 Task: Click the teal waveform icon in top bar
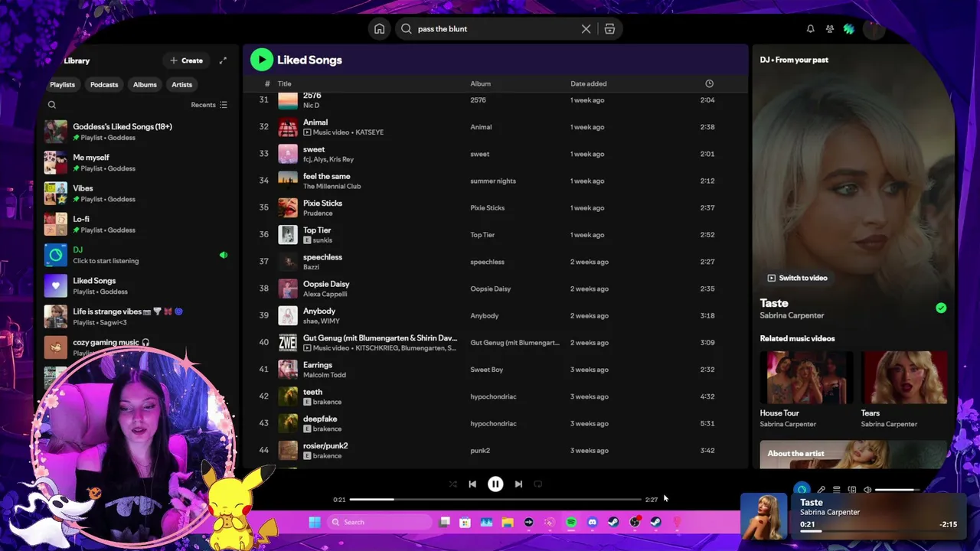848,29
